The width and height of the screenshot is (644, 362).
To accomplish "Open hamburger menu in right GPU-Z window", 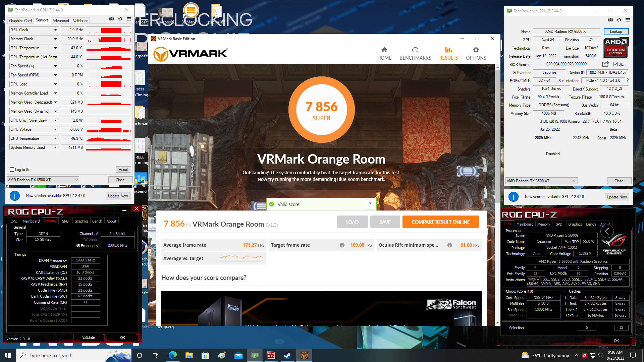I will point(628,20).
